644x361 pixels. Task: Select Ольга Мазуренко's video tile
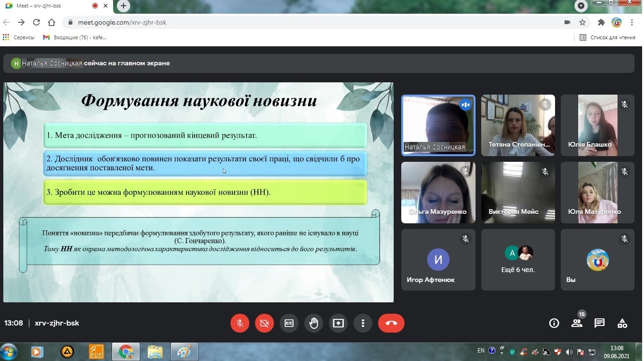pyautogui.click(x=438, y=193)
